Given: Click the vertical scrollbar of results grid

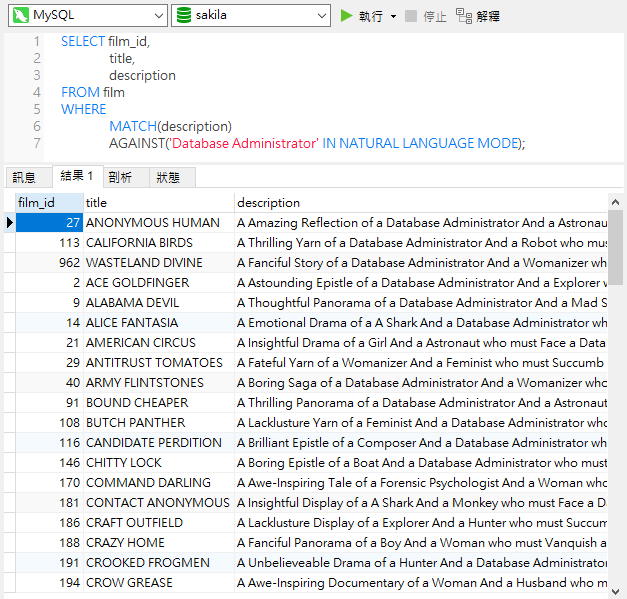Looking at the screenshot, I should click(617, 400).
